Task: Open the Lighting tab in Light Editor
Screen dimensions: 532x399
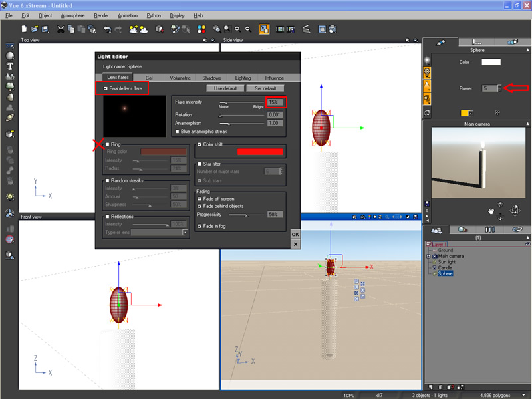Action: (x=243, y=78)
